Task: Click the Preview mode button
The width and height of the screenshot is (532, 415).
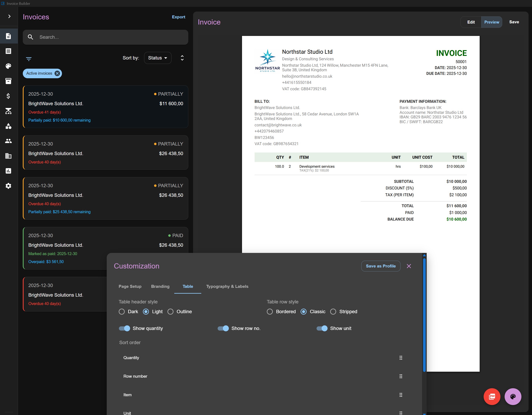Action: pyautogui.click(x=492, y=22)
